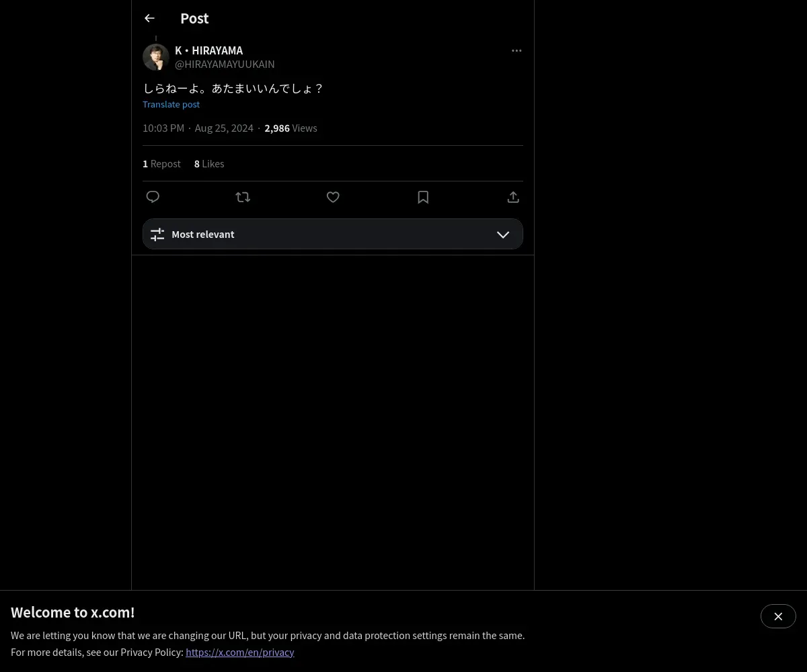The width and height of the screenshot is (807, 672).
Task: Open the share post icon
Action: pyautogui.click(x=513, y=197)
